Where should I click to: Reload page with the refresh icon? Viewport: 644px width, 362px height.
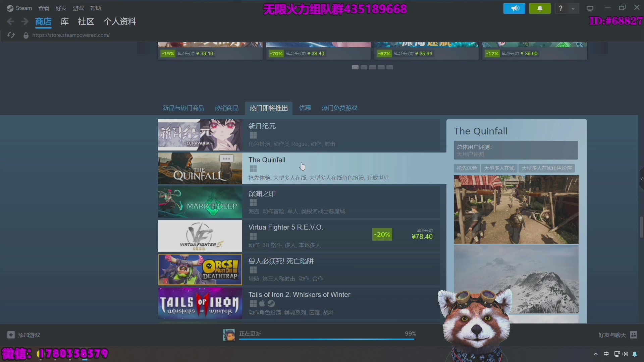coord(11,35)
